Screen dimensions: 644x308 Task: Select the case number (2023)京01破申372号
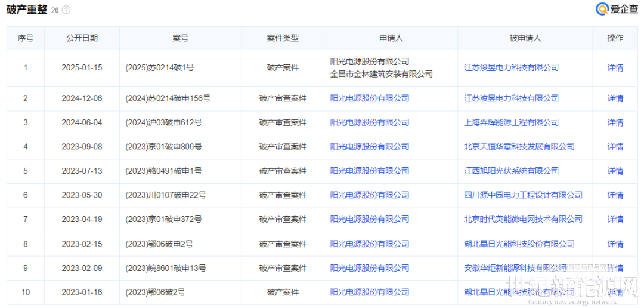pos(163,219)
